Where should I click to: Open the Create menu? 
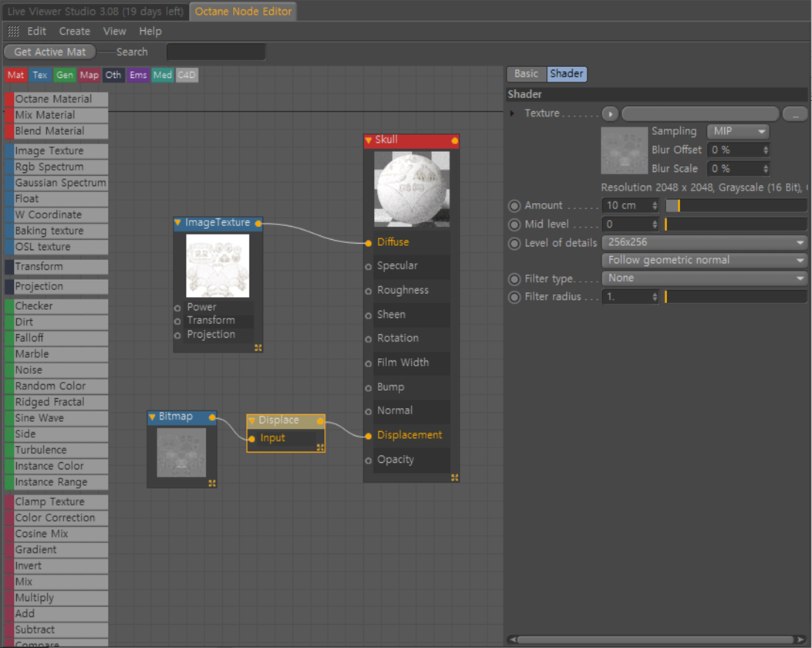[x=75, y=32]
